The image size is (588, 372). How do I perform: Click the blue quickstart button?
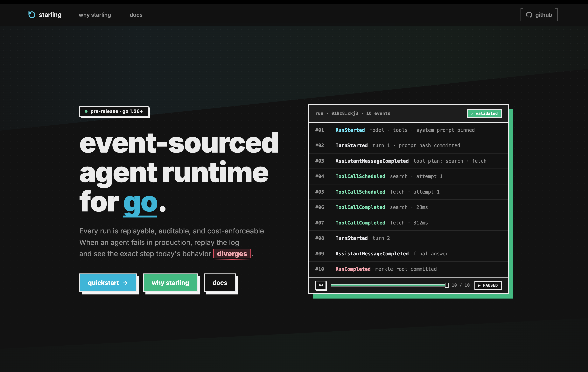click(108, 283)
